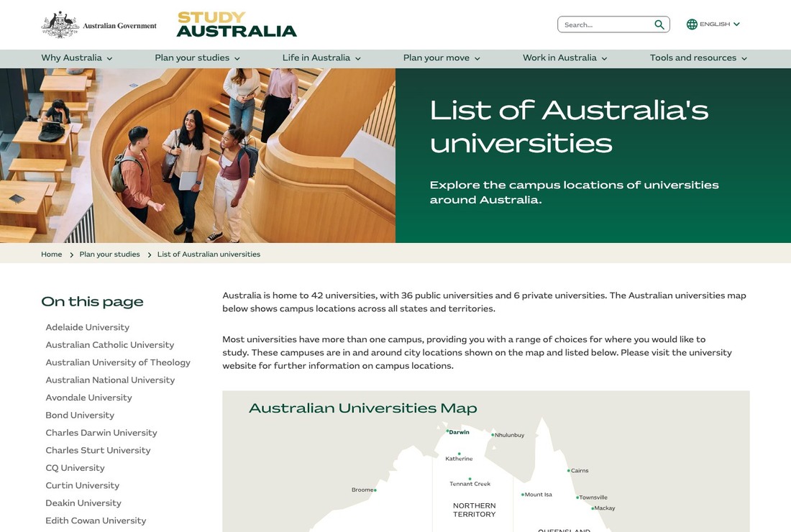Screen dimensions: 791x532
Task: Click the Northern Territory map label
Action: [x=474, y=510]
